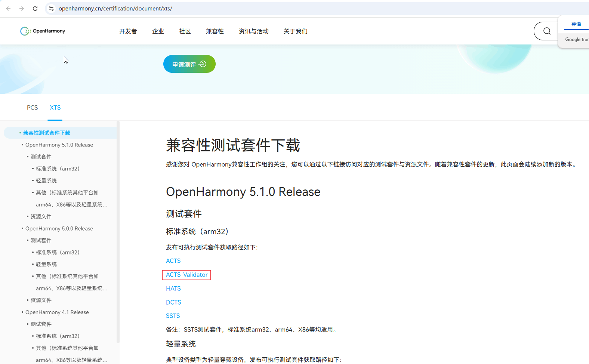This screenshot has width=589, height=364.
Task: Select 其他 platforms entry under 4.1 Release
Action: tap(71, 354)
